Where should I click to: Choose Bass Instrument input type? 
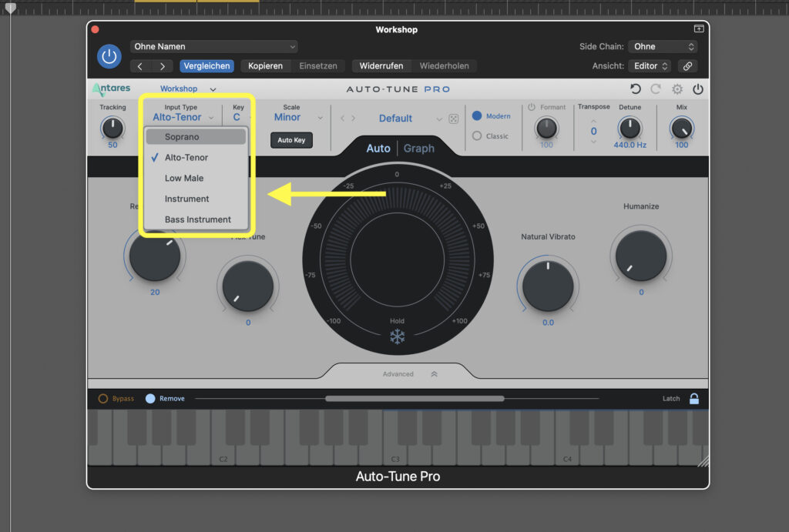click(x=196, y=219)
